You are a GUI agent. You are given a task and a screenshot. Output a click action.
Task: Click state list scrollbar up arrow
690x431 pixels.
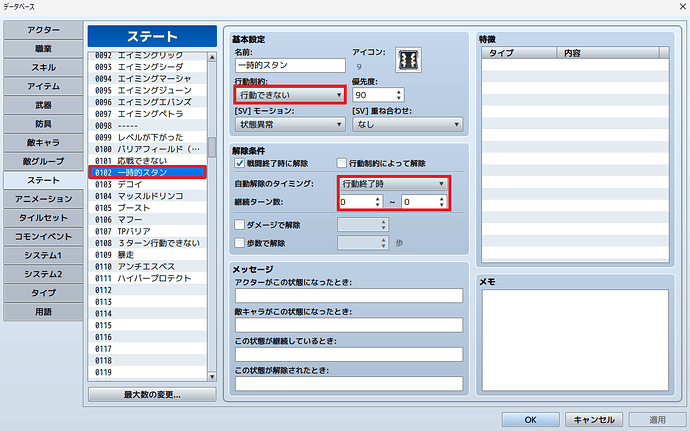(x=212, y=57)
